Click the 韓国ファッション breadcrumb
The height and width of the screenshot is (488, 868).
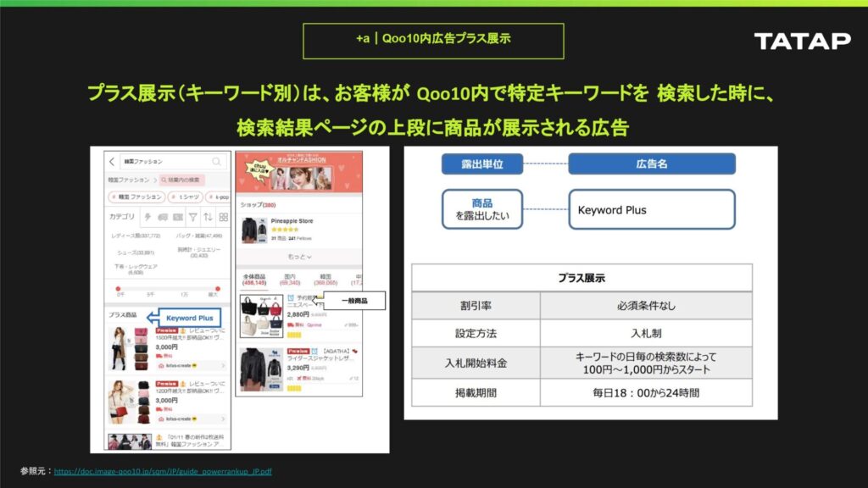[129, 180]
